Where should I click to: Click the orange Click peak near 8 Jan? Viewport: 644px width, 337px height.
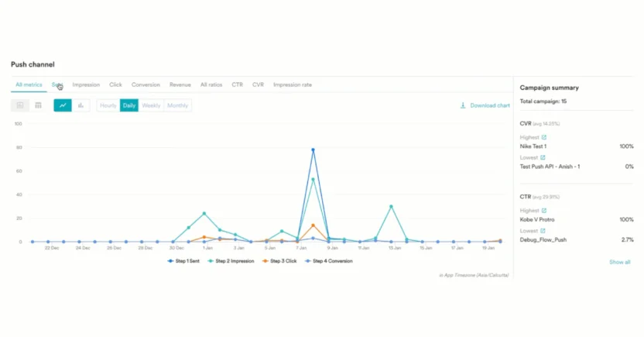[313, 225]
